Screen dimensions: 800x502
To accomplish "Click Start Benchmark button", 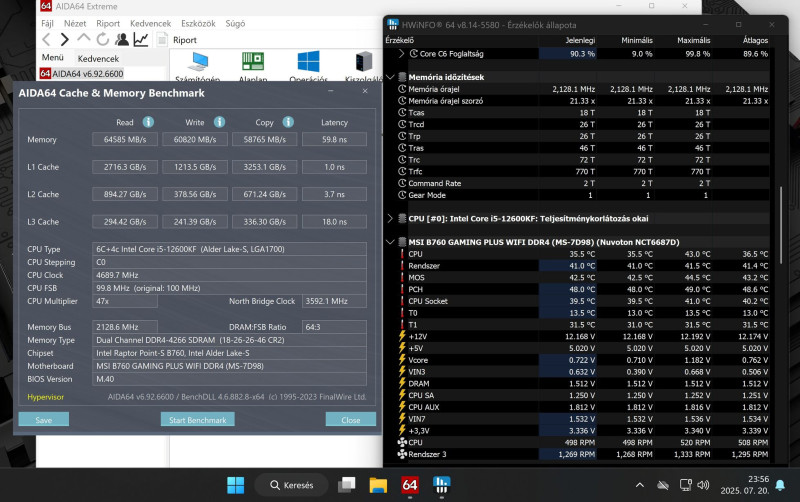I will pyautogui.click(x=197, y=419).
